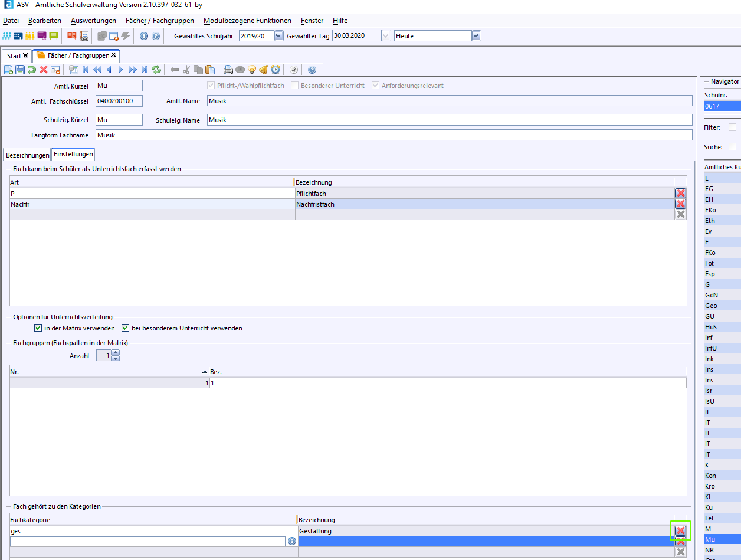Delete record with the red X toolbar icon
Image resolution: width=741 pixels, height=560 pixels.
pyautogui.click(x=44, y=70)
